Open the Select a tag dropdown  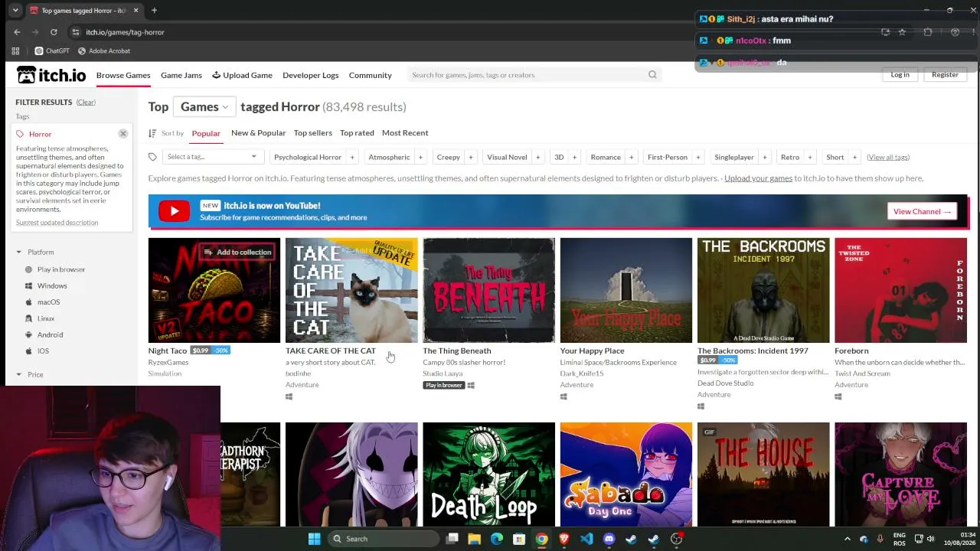coord(212,157)
